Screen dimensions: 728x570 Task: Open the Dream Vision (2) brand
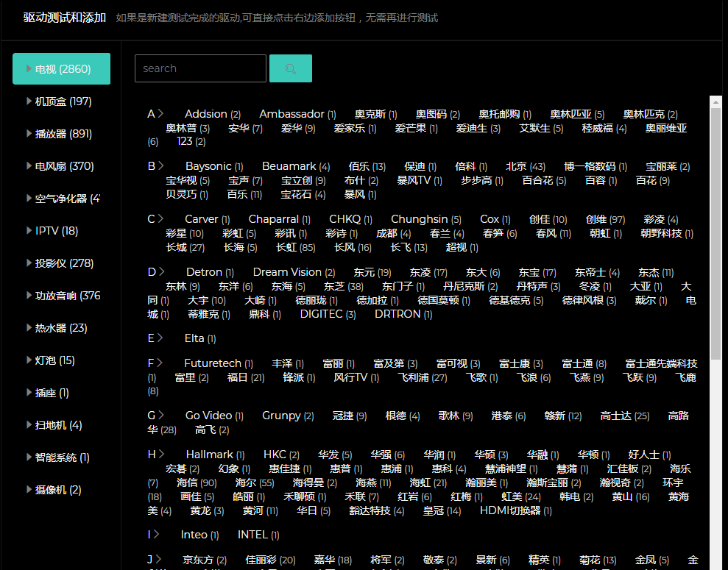coord(294,272)
